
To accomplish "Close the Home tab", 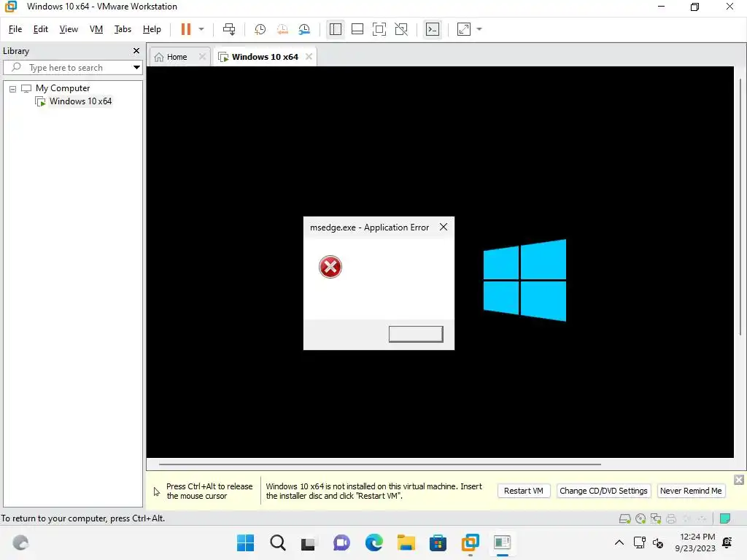I will coord(203,57).
